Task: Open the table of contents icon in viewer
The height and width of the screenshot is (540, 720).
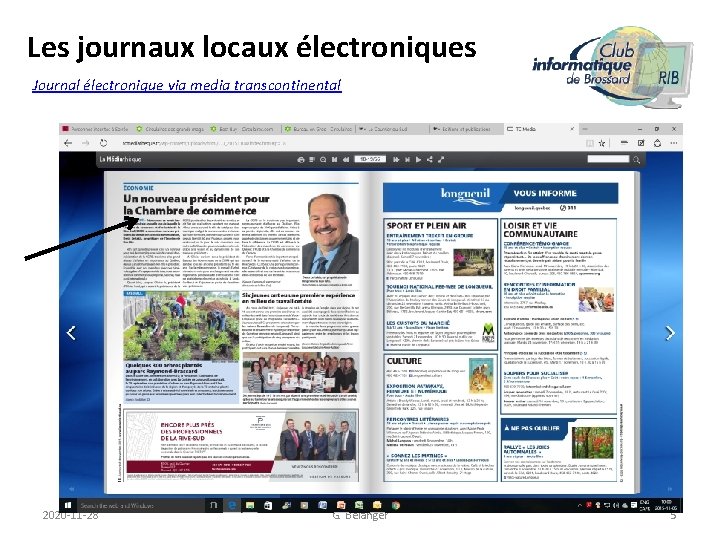Action: coord(312,159)
